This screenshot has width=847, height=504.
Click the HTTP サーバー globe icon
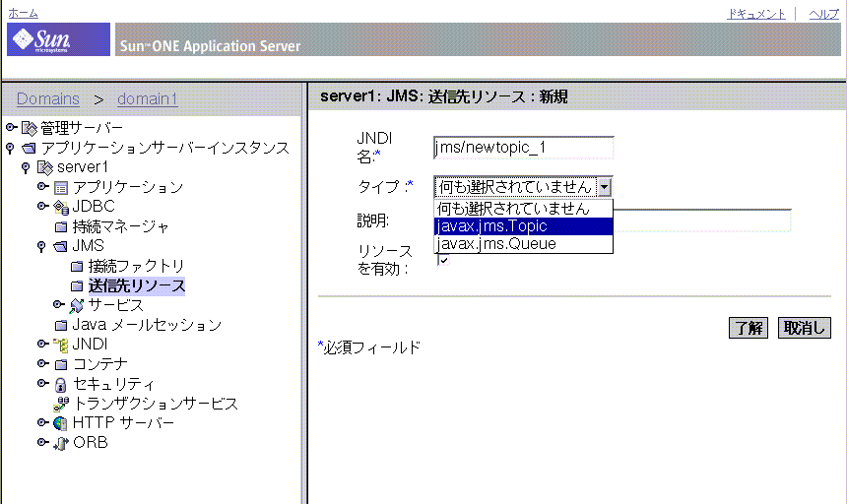[60, 423]
